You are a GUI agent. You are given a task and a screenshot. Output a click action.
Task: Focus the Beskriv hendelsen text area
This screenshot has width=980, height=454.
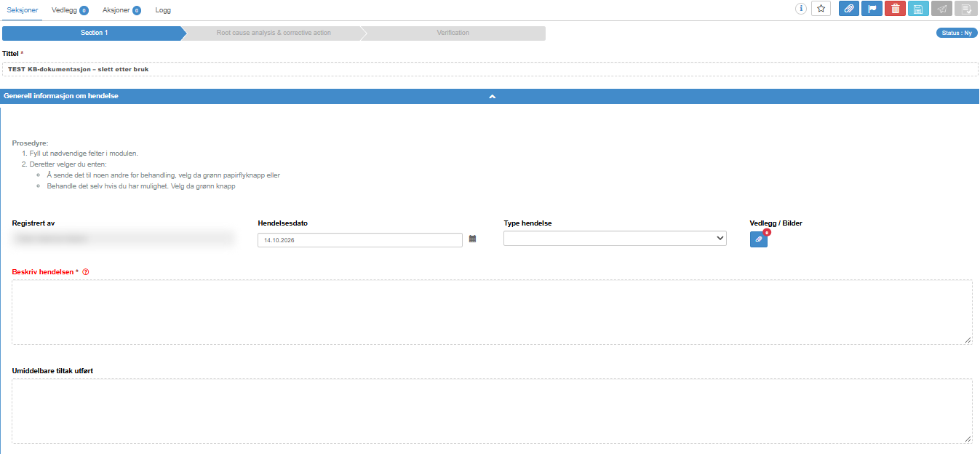[492, 312]
